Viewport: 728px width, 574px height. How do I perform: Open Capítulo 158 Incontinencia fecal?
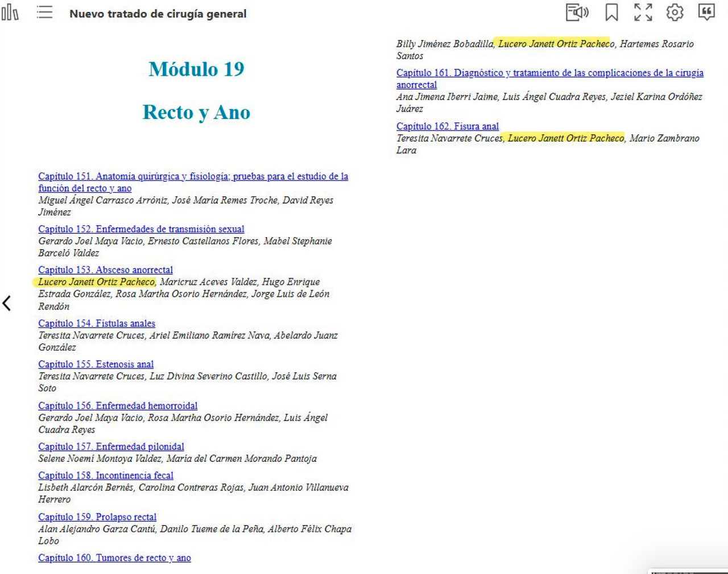(106, 475)
